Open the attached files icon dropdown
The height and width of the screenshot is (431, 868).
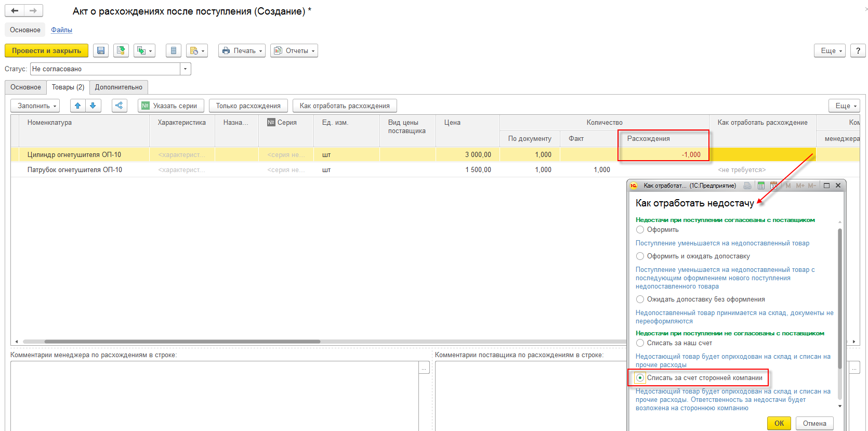point(197,50)
